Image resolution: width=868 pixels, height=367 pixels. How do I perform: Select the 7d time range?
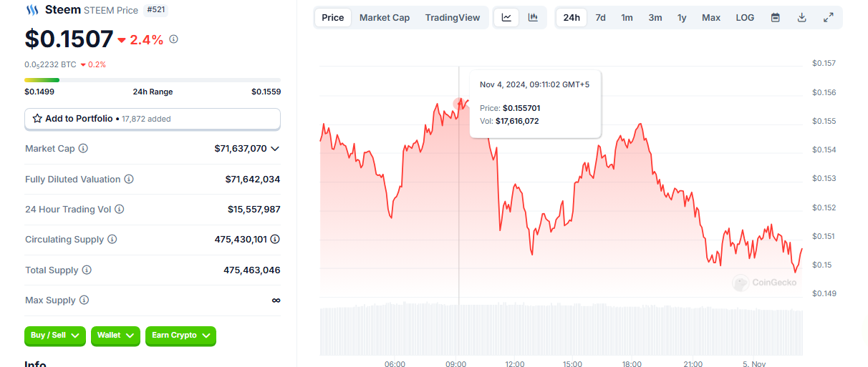pyautogui.click(x=600, y=17)
